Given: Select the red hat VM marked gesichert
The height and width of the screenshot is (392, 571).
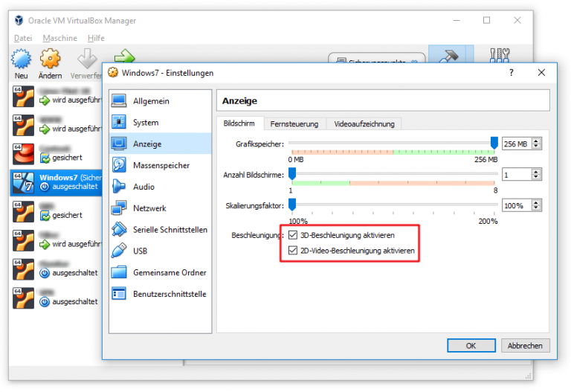Looking at the screenshot, I should [23, 154].
